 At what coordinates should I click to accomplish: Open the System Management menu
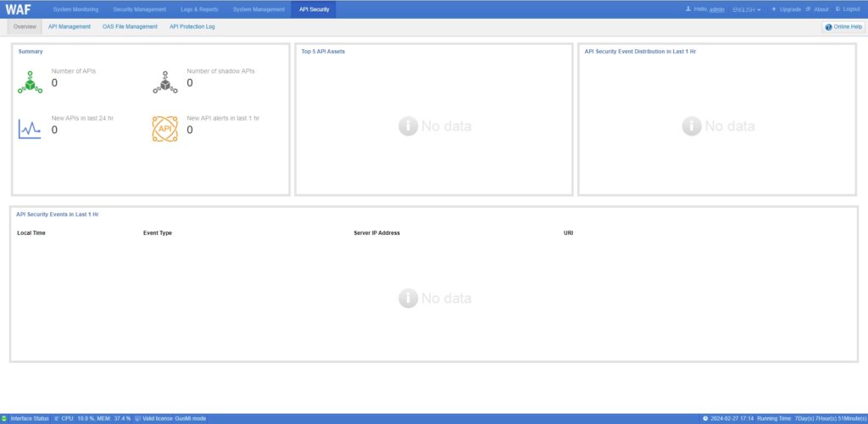coord(259,9)
